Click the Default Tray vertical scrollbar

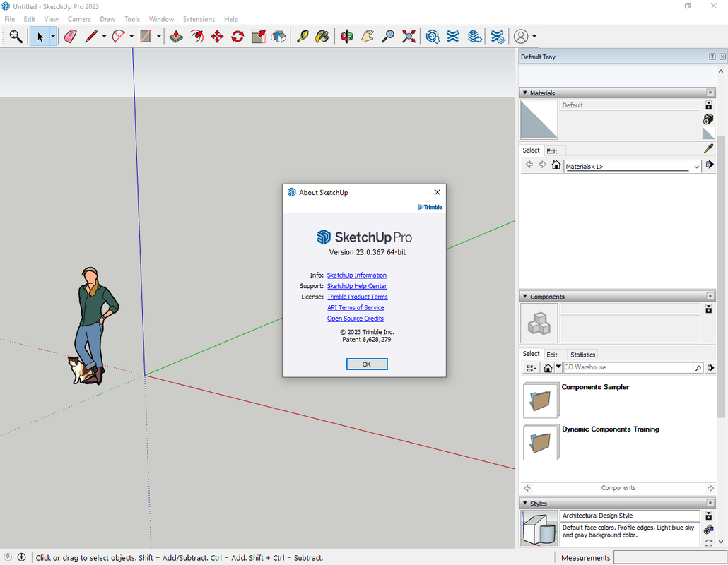tap(720, 276)
